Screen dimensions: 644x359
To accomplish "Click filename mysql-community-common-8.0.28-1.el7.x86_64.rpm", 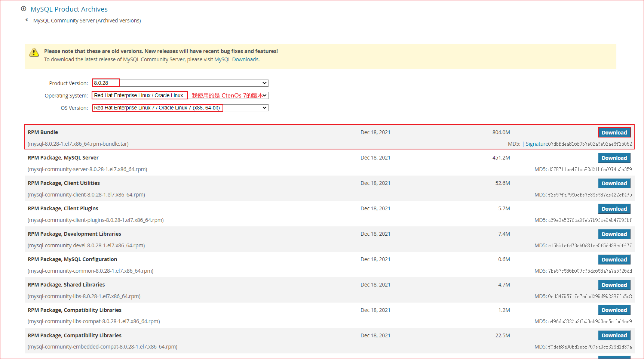I will point(91,271).
